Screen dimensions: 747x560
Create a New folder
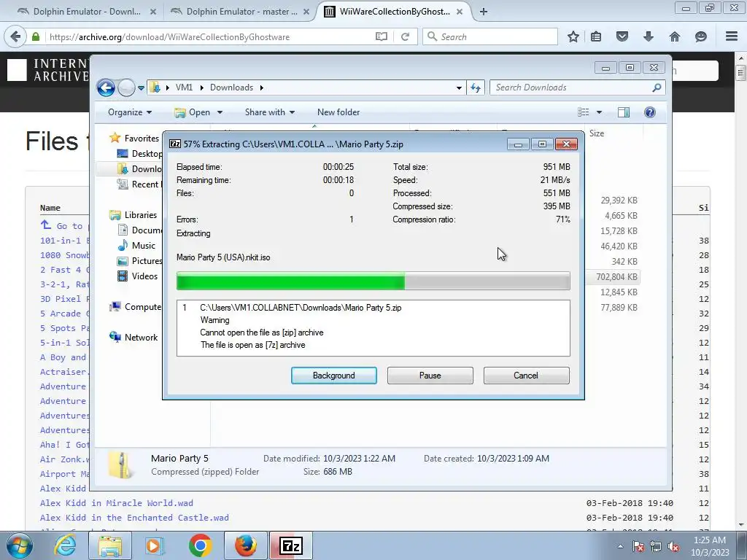[338, 112]
